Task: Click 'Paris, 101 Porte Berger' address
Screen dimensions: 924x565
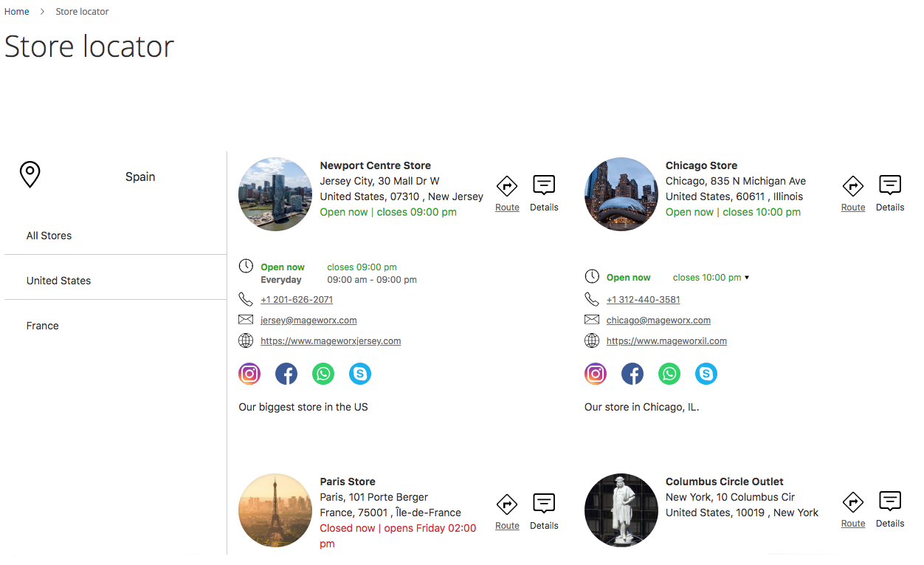Action: point(374,497)
